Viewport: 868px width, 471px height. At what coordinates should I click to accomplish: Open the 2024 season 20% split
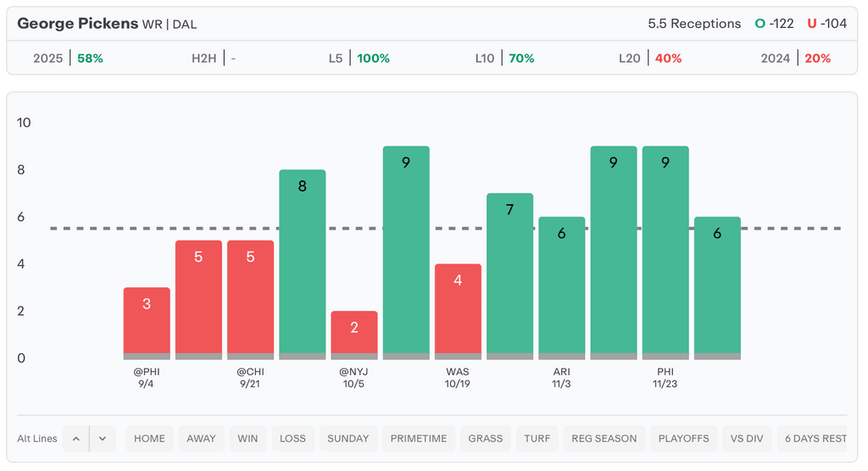[x=796, y=58]
